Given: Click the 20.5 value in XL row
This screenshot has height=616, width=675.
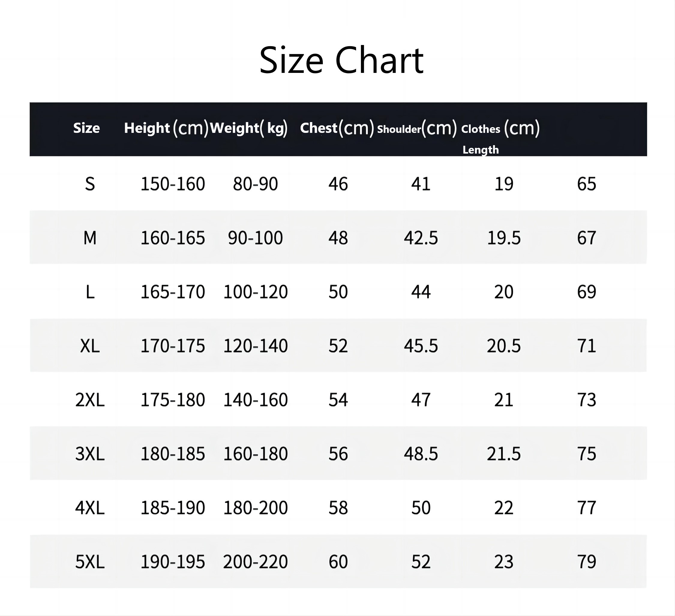Looking at the screenshot, I should [x=504, y=346].
